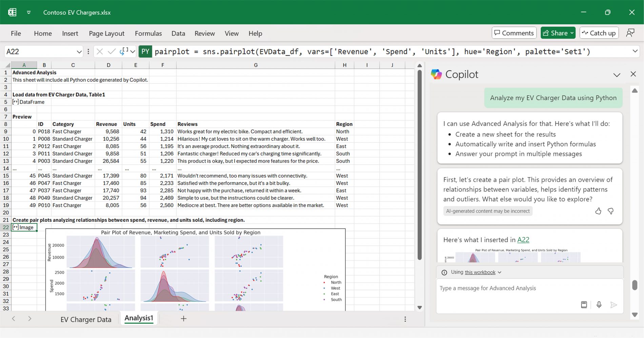
Task: Click the Copilot logo icon
Action: [x=437, y=74]
